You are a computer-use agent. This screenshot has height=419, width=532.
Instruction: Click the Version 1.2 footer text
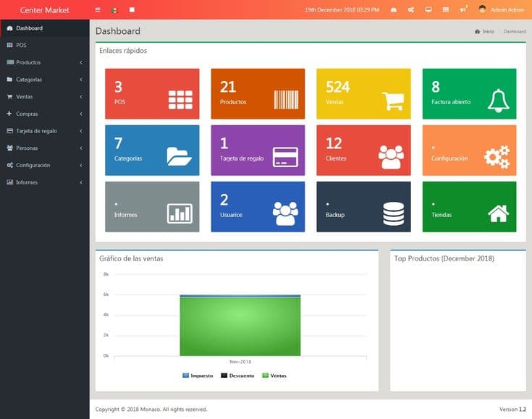pyautogui.click(x=512, y=409)
